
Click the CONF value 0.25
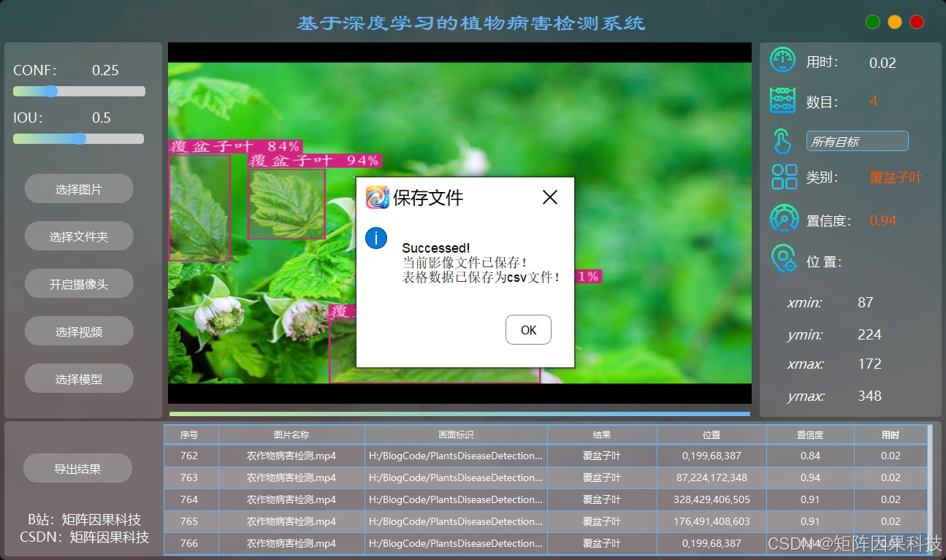click(105, 70)
